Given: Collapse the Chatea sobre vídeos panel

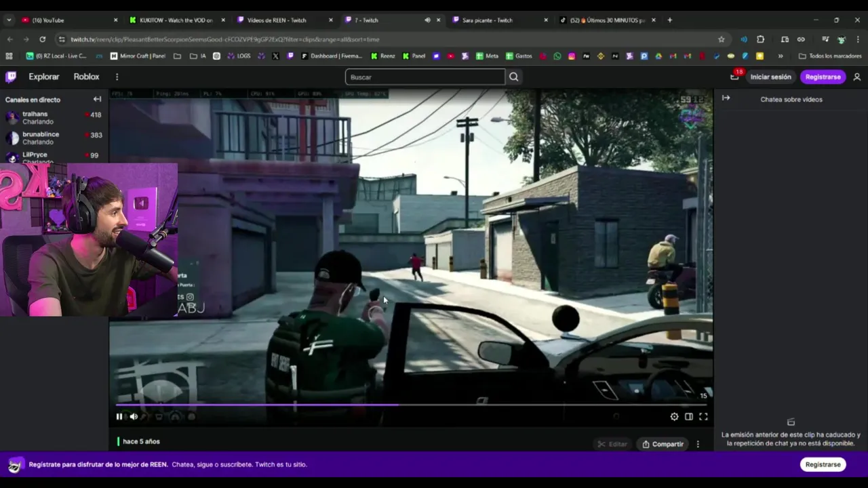Looking at the screenshot, I should 726,98.
